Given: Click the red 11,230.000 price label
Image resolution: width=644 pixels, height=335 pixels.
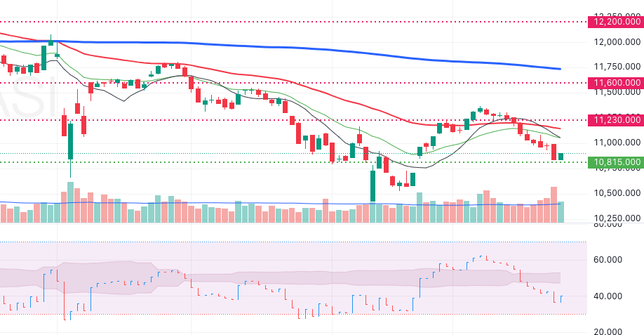Looking at the screenshot, I should (617, 120).
